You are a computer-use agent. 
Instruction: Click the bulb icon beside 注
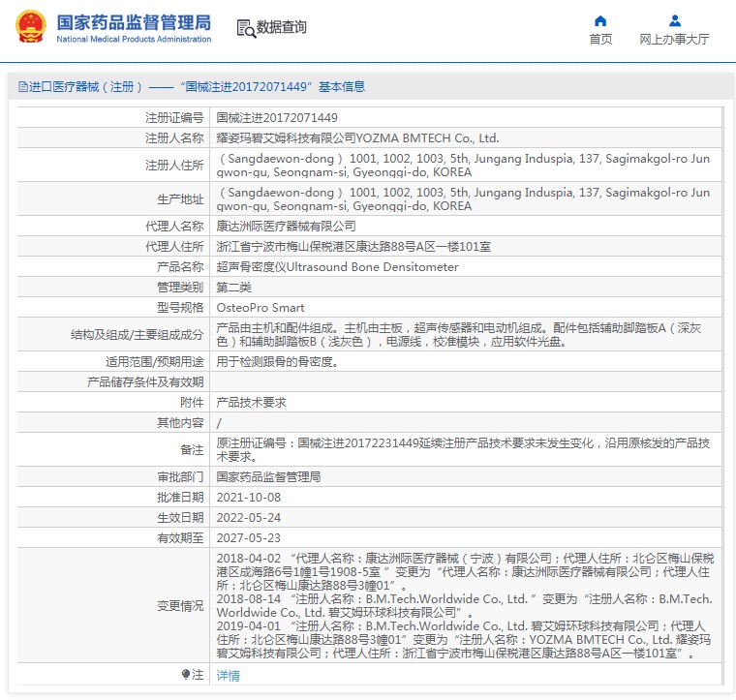coord(185,674)
